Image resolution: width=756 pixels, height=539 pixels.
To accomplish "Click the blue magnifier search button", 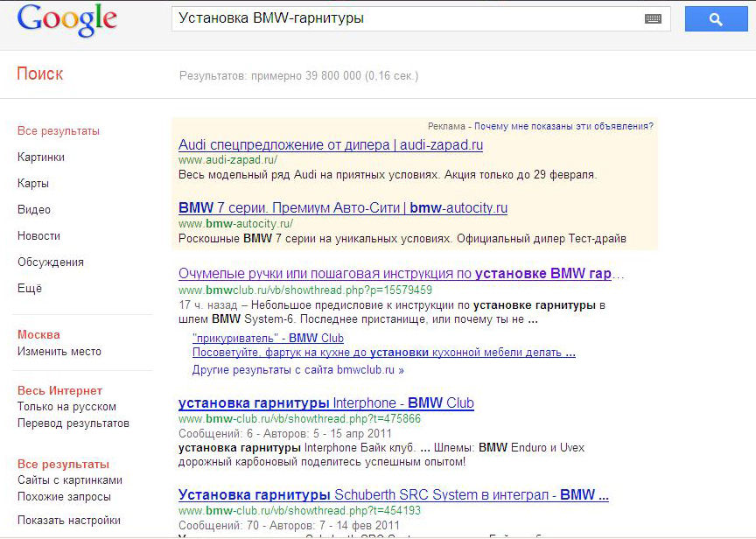I will pyautogui.click(x=716, y=18).
